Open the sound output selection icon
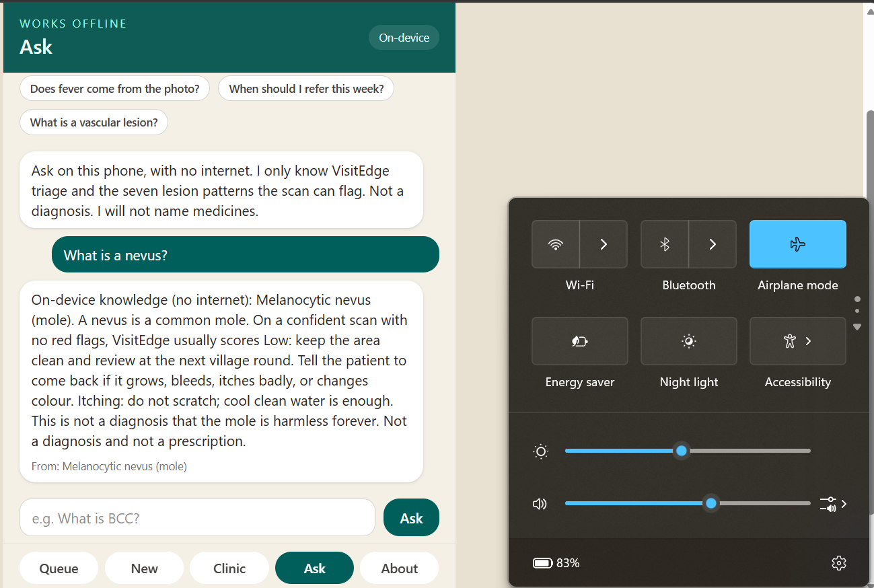This screenshot has width=874, height=588. click(833, 504)
